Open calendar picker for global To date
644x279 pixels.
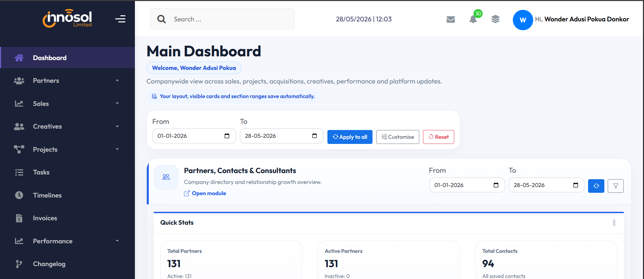point(314,136)
